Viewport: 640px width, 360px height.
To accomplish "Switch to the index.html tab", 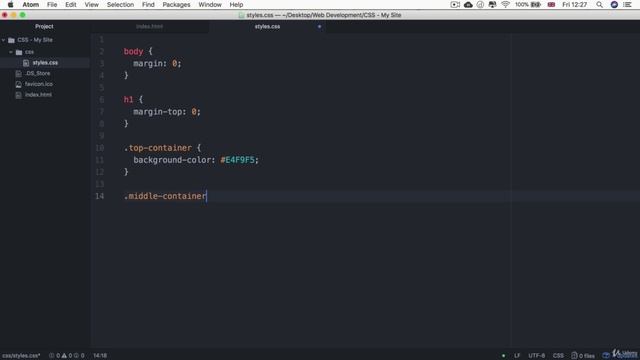I will 149,27.
